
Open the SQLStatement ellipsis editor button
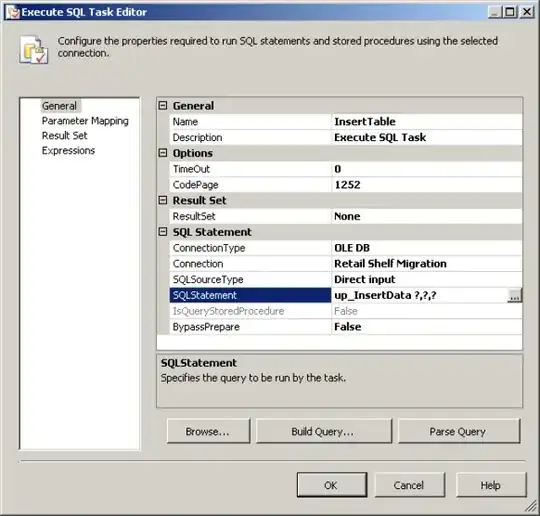(515, 296)
